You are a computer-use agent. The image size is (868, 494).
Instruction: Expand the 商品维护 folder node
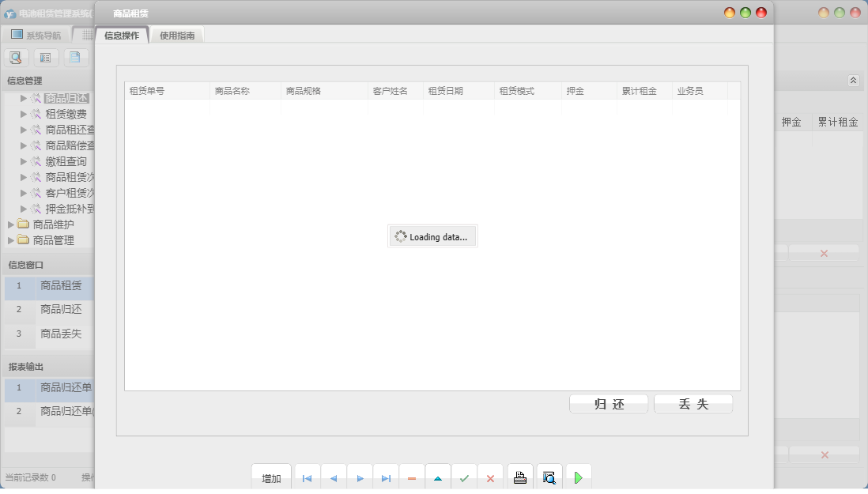point(11,224)
